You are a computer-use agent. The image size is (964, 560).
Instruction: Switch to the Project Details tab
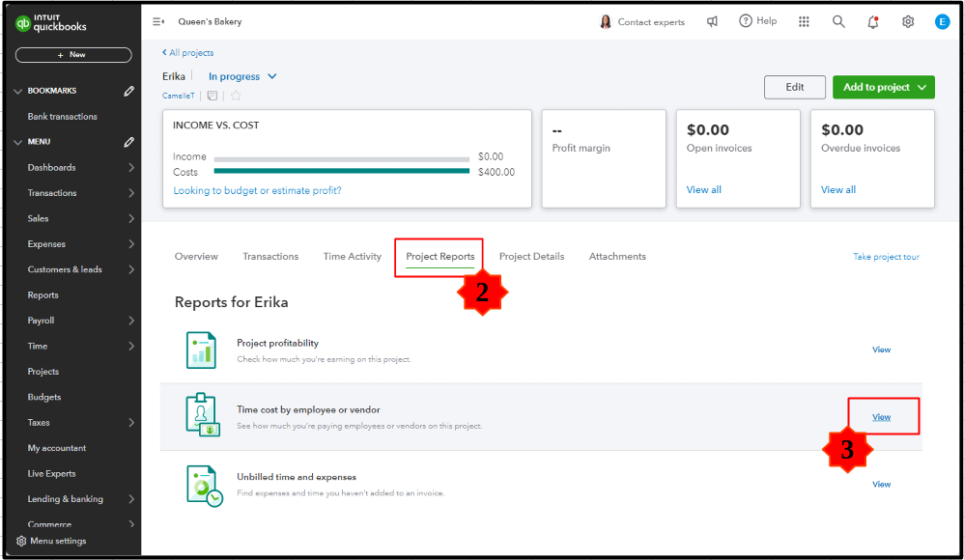click(x=532, y=256)
